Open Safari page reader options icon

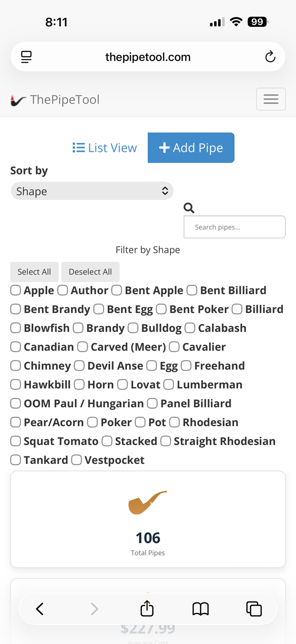click(26, 57)
